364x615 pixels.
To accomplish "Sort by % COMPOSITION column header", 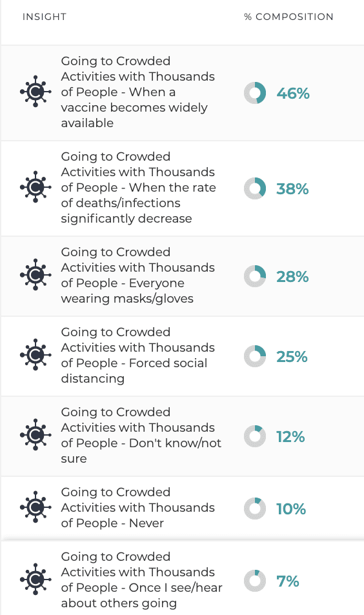I will [x=288, y=17].
